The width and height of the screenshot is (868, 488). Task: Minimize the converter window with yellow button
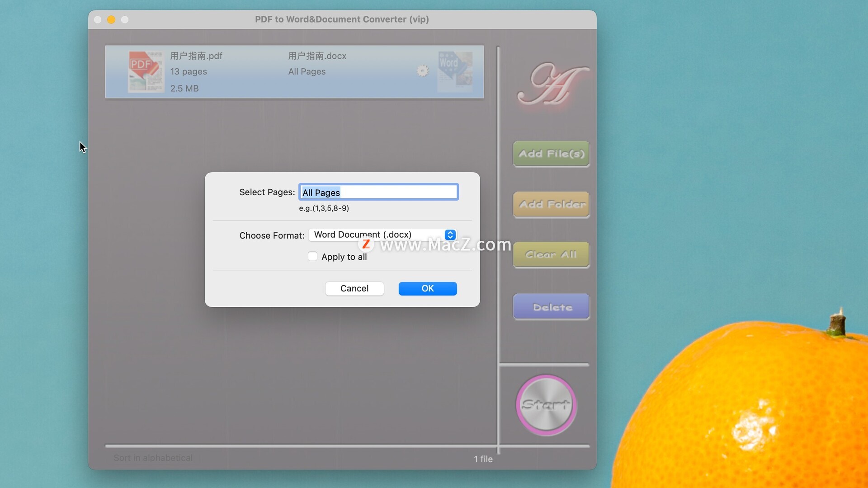(x=111, y=19)
